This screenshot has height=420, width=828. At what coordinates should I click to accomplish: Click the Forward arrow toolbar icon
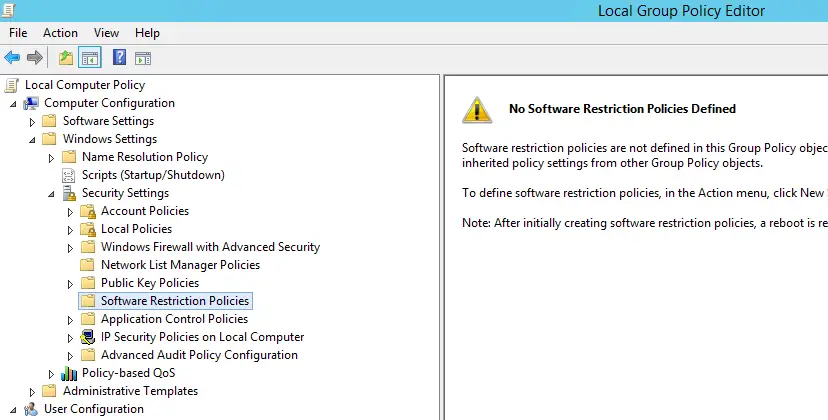[x=35, y=57]
